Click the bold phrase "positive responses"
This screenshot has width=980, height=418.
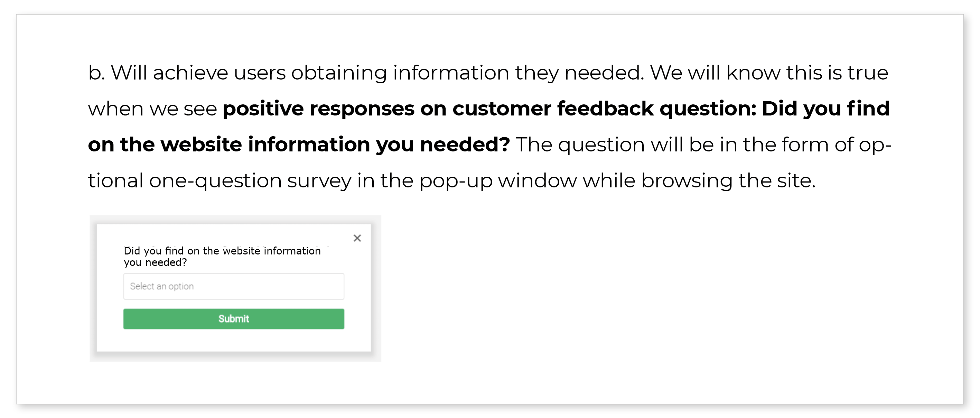(318, 109)
